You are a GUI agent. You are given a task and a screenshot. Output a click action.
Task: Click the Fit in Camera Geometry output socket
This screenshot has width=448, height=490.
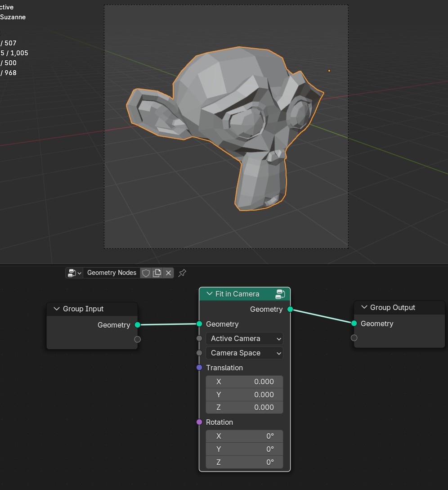click(x=290, y=310)
